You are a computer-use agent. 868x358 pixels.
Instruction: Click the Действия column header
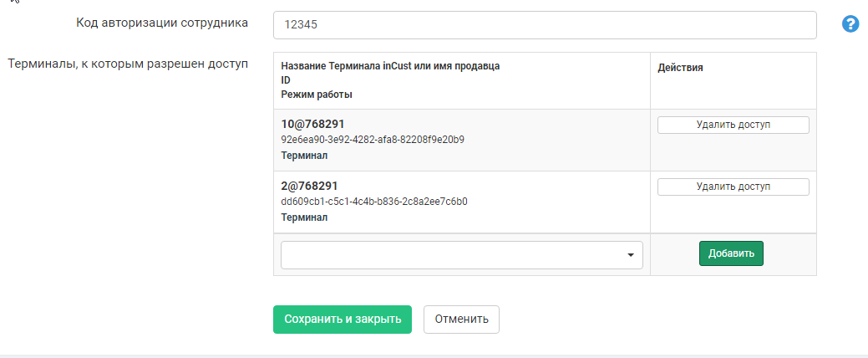tap(681, 68)
